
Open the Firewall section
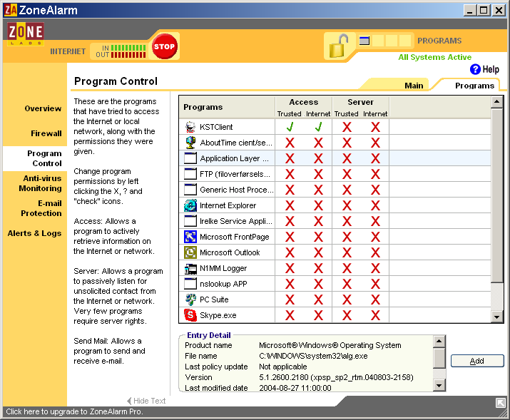point(46,133)
